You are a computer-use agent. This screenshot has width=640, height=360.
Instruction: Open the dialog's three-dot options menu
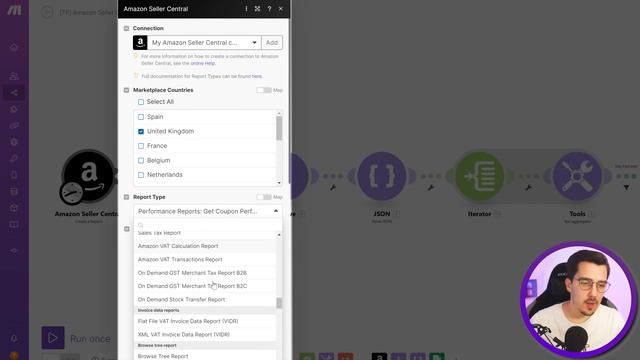tap(246, 9)
